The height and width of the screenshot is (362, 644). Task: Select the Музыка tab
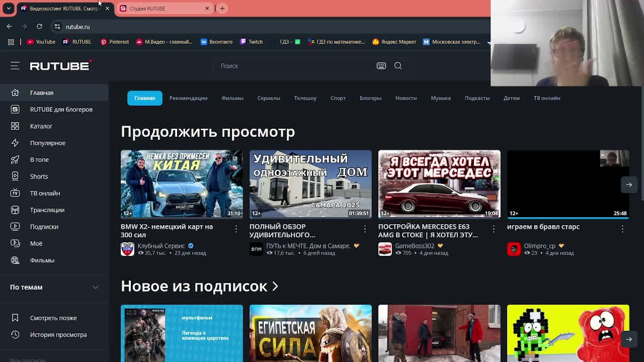click(441, 98)
